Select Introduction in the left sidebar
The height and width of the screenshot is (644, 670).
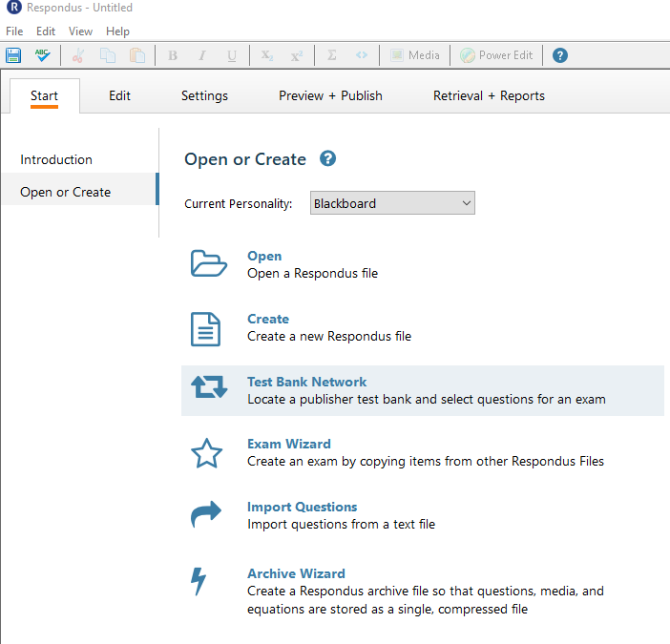(56, 159)
